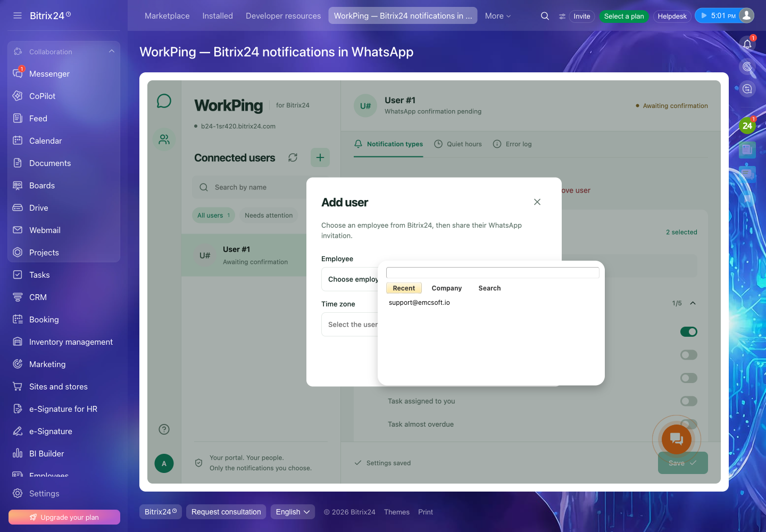The height and width of the screenshot is (532, 766).
Task: Select the Recent tab in employee picker
Action: coord(404,288)
